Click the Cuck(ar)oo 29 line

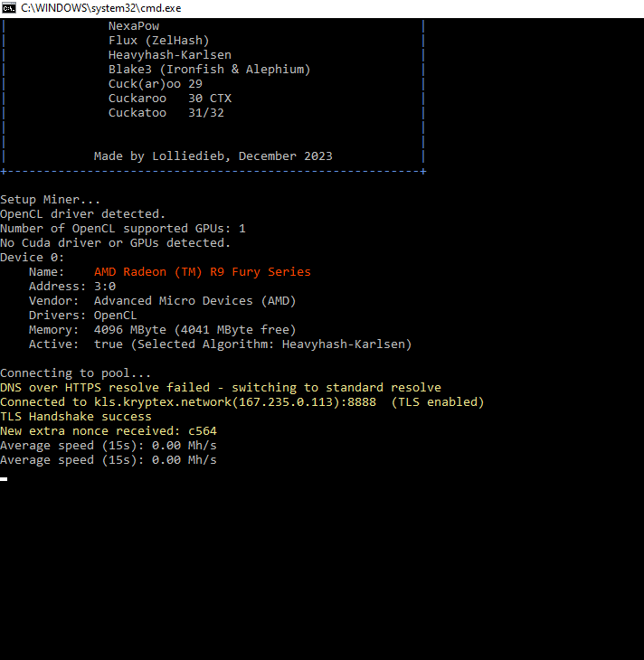156,84
